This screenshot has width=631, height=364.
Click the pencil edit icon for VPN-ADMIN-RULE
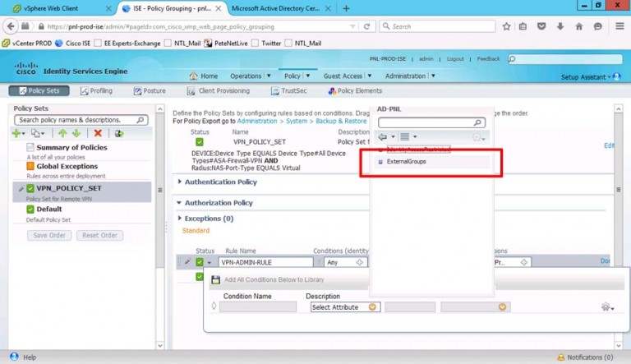point(187,262)
